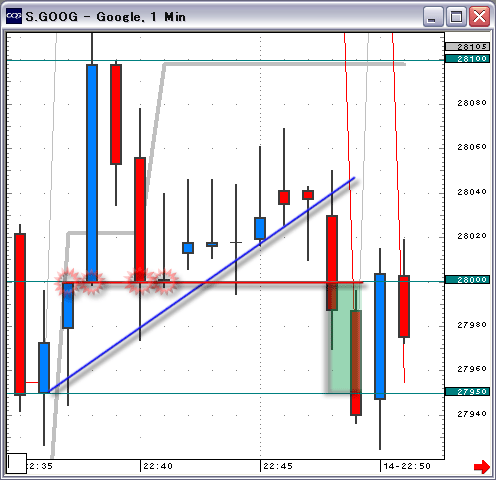Viewport: 496px width, 480px height.
Task: Click the CQG logo icon in title bar
Action: [14, 16]
